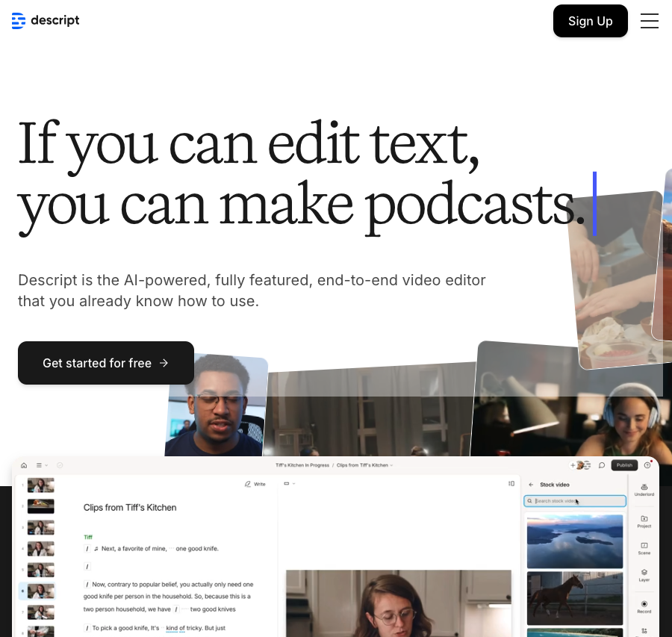Select the beach stock video thumbnail
Screen dimensions: 672x637
(x=575, y=633)
